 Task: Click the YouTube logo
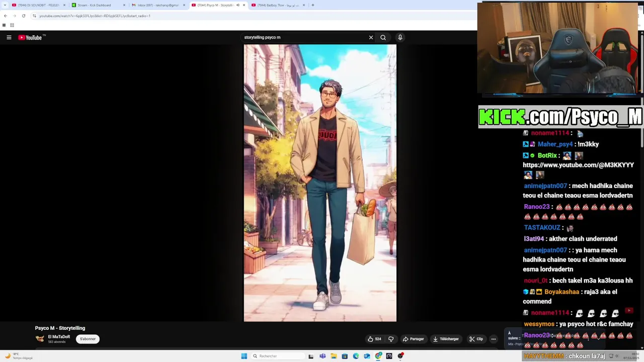(30, 37)
